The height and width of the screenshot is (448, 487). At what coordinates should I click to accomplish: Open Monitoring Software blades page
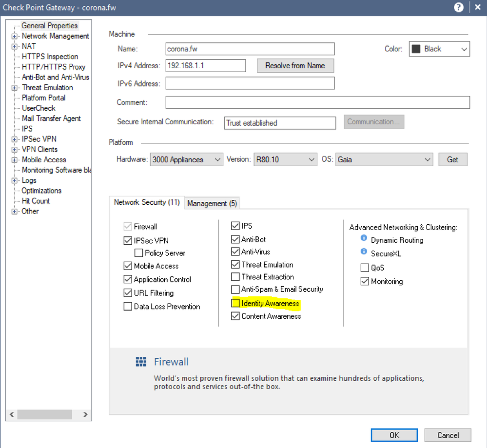[x=56, y=170]
